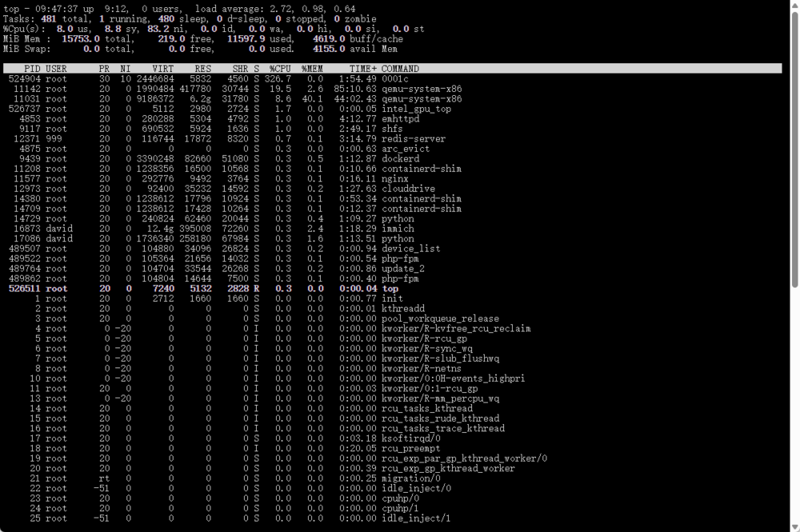Click user david on the immich row
The width and height of the screenshot is (800, 532).
59,229
